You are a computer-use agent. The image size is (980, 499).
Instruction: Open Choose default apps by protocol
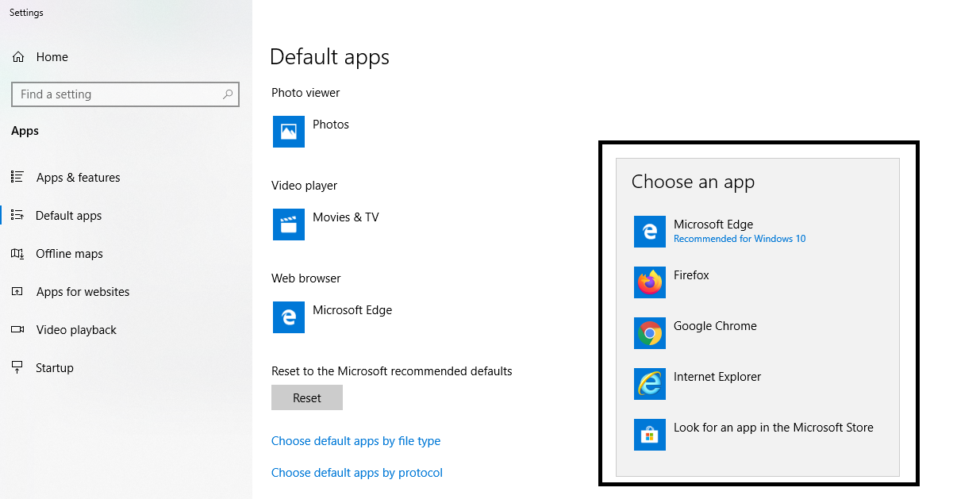pos(357,473)
